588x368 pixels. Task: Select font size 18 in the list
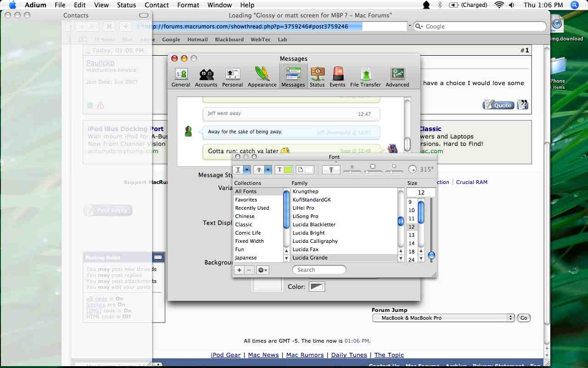pyautogui.click(x=412, y=252)
